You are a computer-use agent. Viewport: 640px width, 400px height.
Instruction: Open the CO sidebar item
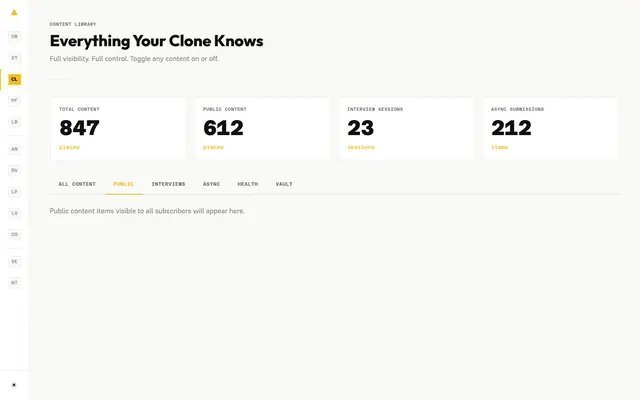click(14, 234)
